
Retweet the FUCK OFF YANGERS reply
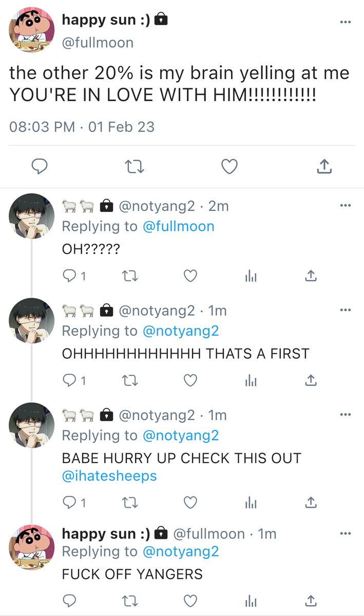pyautogui.click(x=131, y=600)
